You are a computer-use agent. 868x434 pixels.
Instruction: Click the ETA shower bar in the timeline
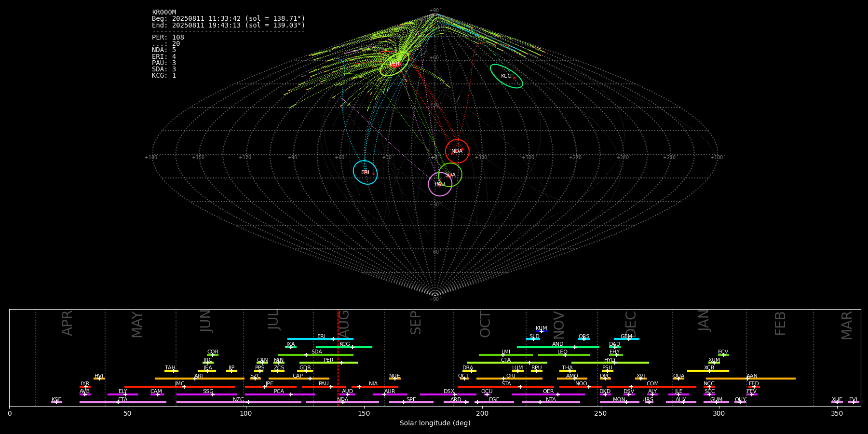[x=123, y=402]
